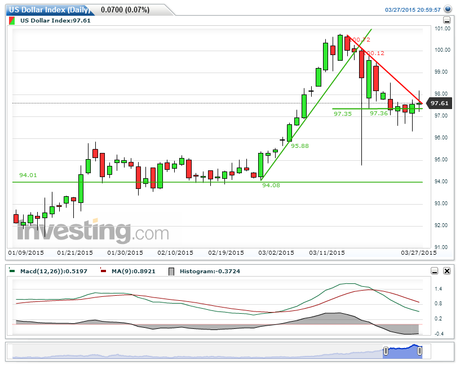Click the highlighted range in the navigator strip
This screenshot has height=366, width=460.
[x=402, y=352]
